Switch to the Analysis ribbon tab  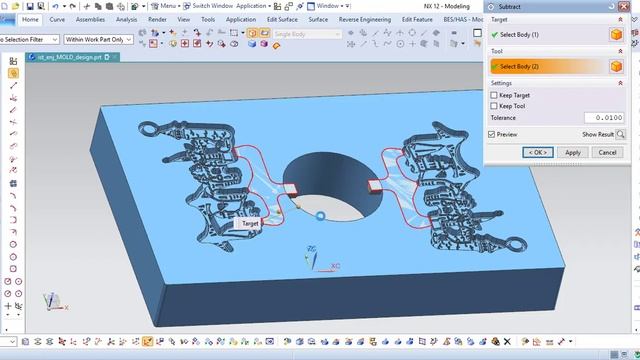(x=127, y=19)
